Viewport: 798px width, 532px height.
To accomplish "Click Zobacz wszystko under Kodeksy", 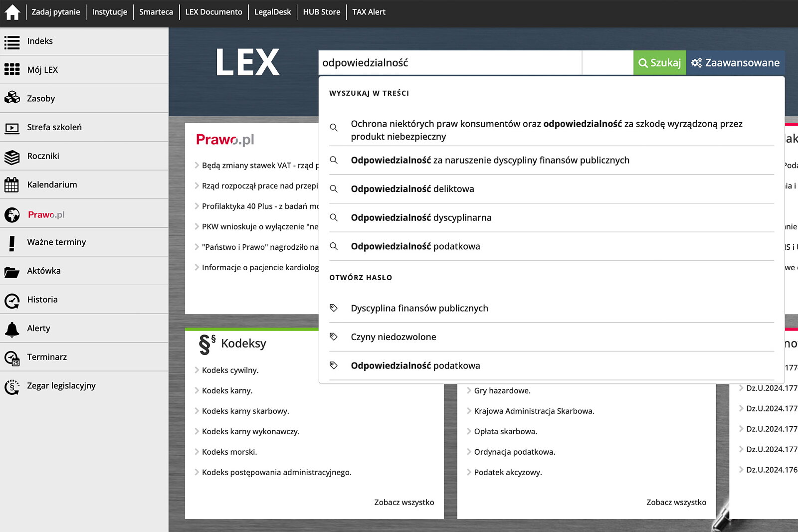I will point(404,502).
